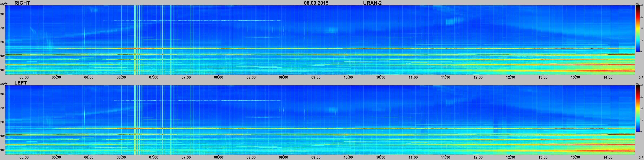
Task: Click 07:00 on the LEFT panel time axis
Action: click(x=154, y=157)
